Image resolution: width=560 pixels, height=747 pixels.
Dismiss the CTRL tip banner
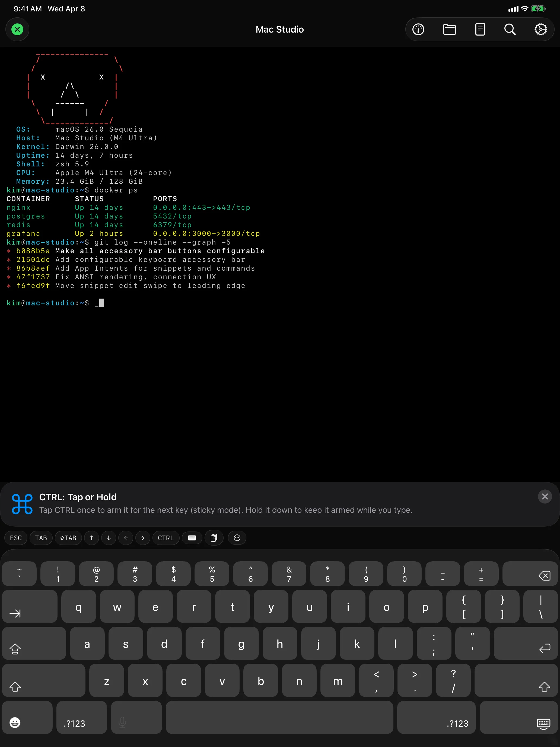coord(545,496)
